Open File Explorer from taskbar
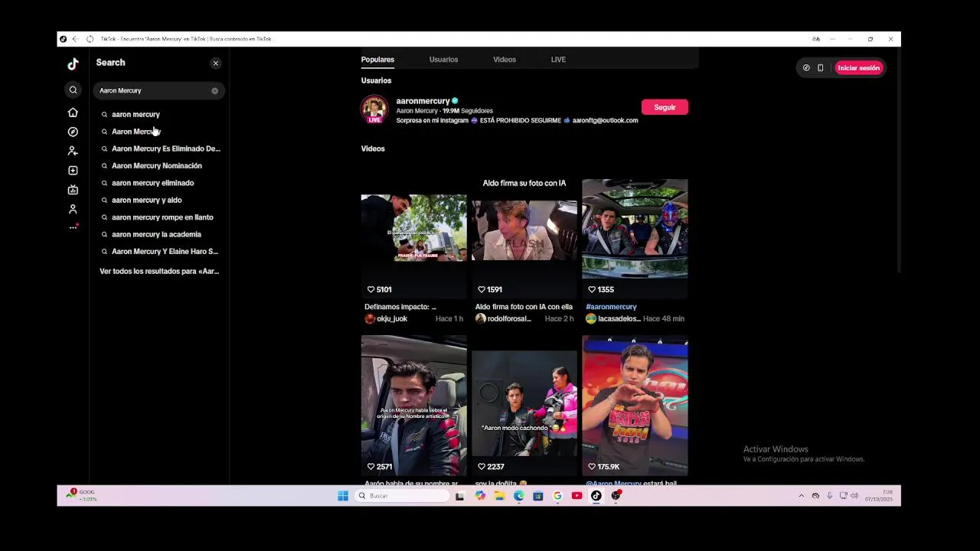The image size is (980, 551). coord(499,496)
